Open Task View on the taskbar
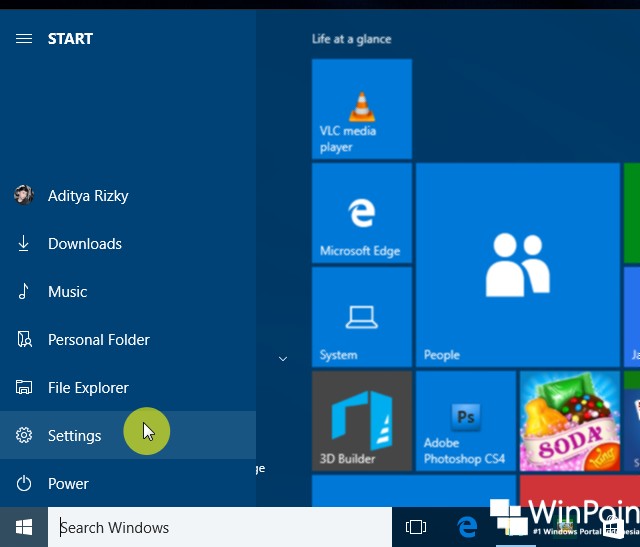The height and width of the screenshot is (547, 640). pyautogui.click(x=416, y=527)
